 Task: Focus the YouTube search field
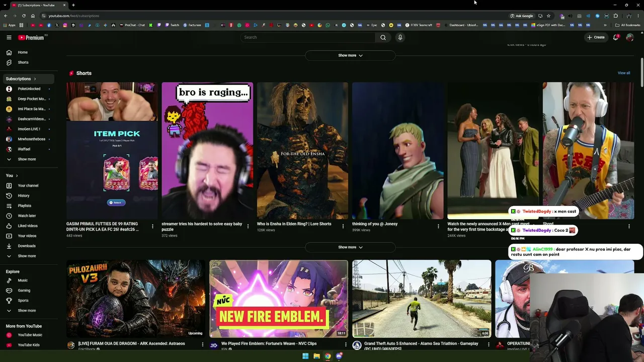(x=307, y=37)
